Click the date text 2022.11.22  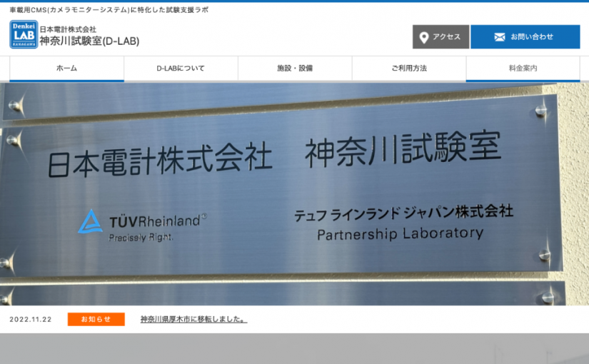31,320
